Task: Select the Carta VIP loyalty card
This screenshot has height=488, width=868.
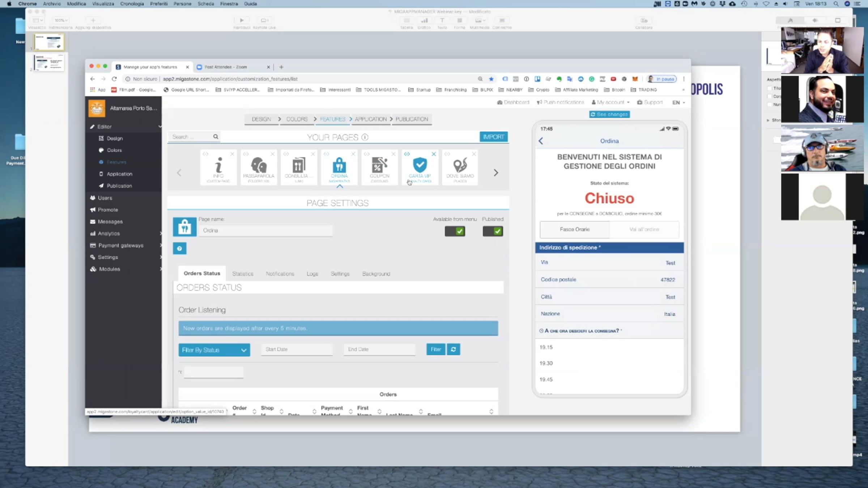Action: tap(420, 167)
